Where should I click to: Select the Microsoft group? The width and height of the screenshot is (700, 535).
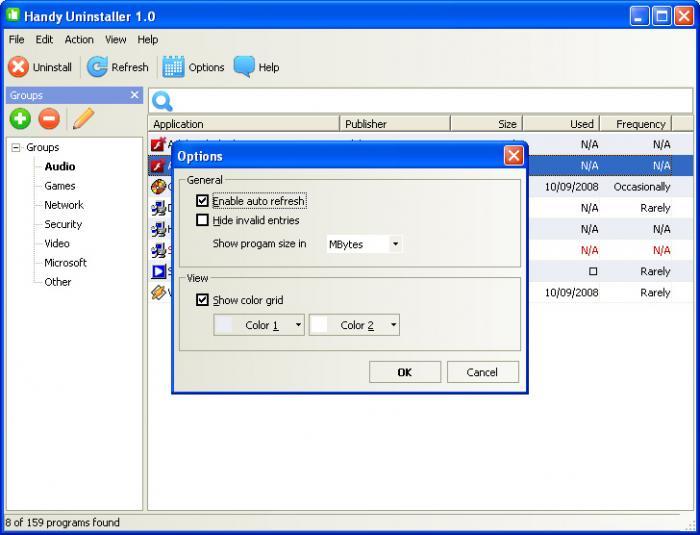point(65,263)
